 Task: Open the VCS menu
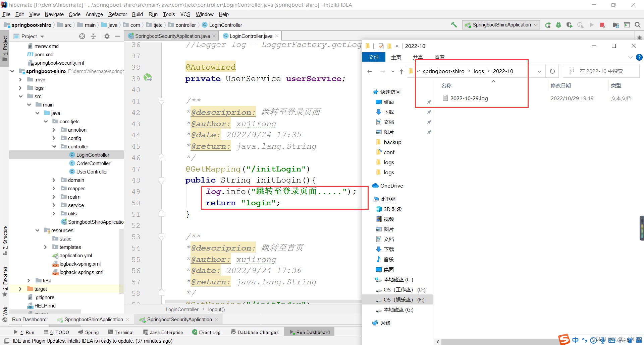185,14
